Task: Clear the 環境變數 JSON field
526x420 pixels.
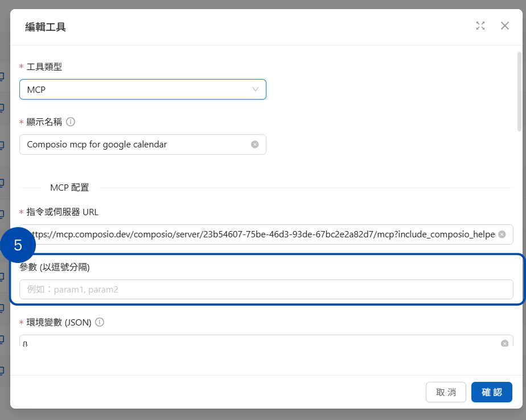Action: [x=504, y=343]
